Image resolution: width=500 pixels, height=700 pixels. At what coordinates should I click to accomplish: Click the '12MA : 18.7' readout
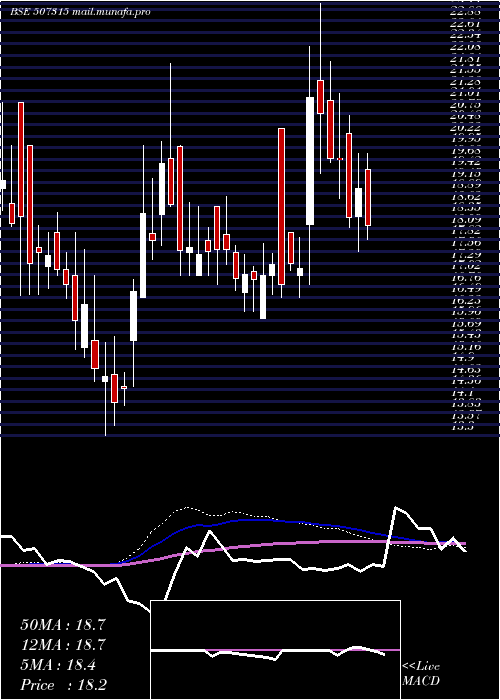click(63, 645)
